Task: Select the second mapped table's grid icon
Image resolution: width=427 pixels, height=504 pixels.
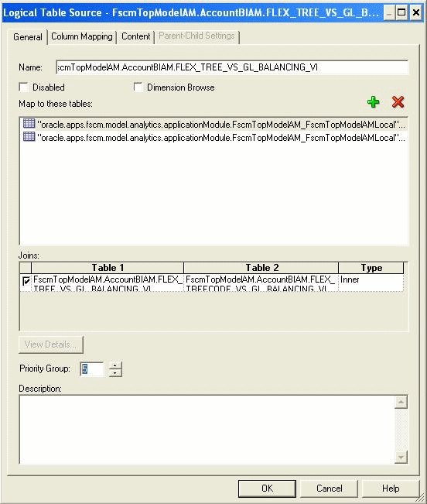Action: point(29,136)
